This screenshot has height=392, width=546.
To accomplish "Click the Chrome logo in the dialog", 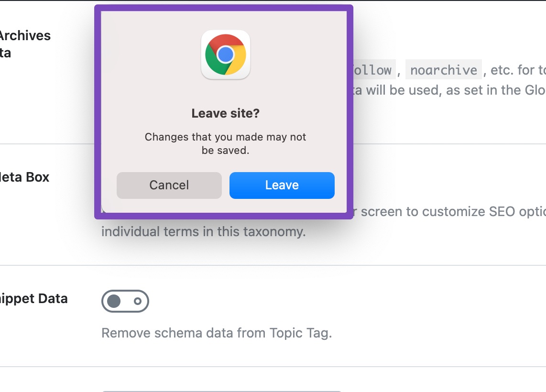I will [225, 54].
